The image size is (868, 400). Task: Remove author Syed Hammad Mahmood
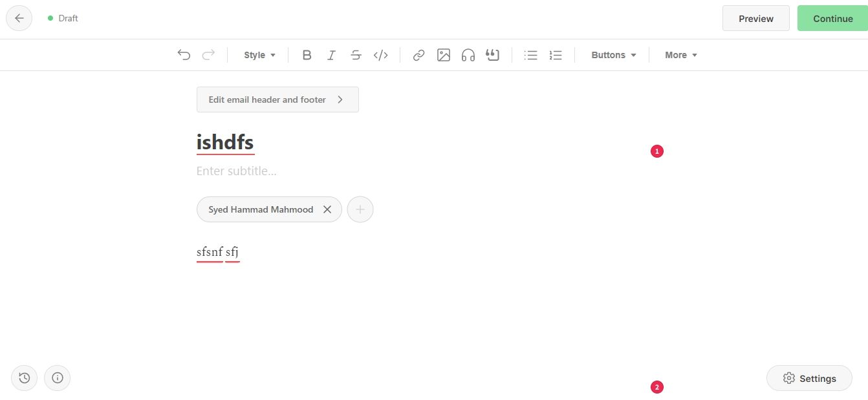coord(327,209)
